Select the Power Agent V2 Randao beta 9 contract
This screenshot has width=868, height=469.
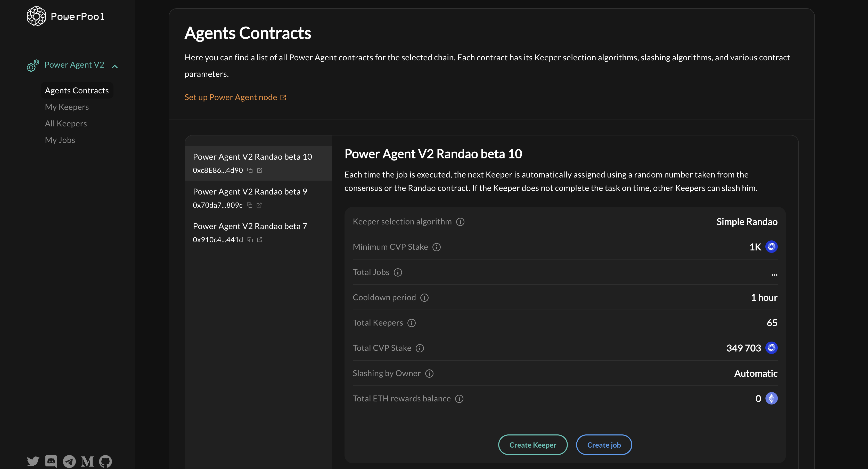[x=250, y=191]
